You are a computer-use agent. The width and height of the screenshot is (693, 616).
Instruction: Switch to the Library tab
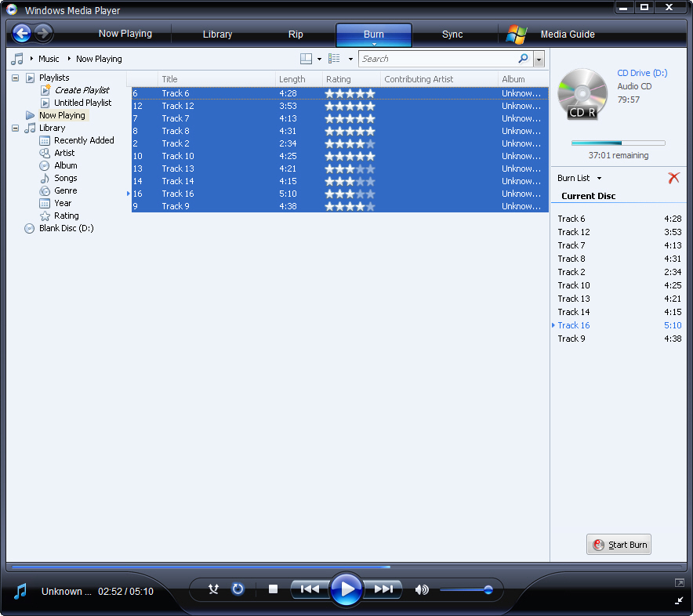tap(217, 34)
